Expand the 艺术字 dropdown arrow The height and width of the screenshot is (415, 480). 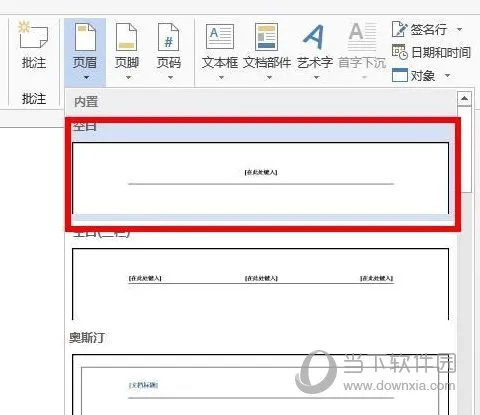click(316, 77)
